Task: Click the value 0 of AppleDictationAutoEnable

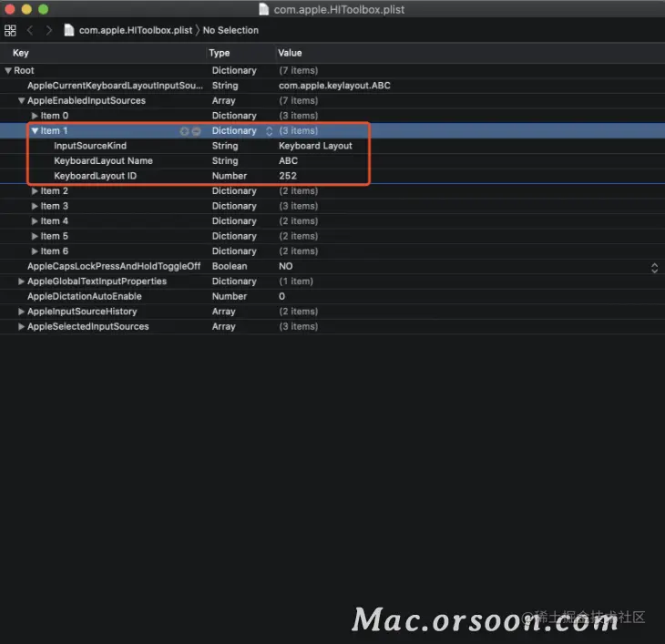Action: (282, 296)
